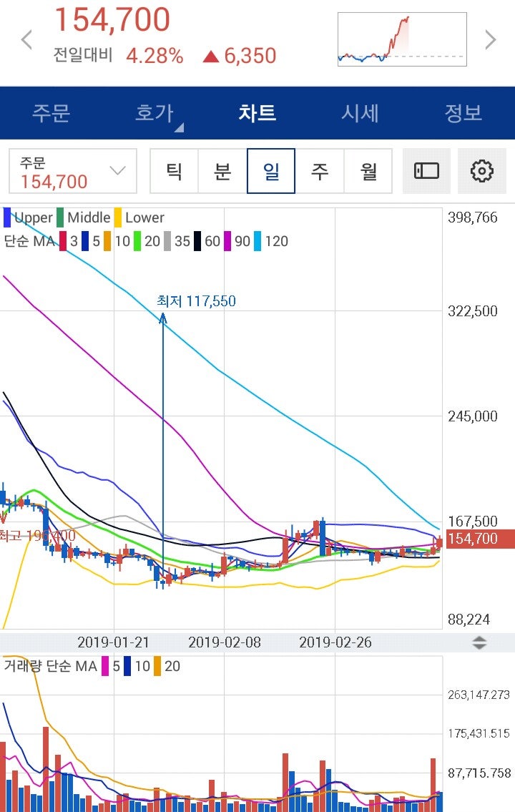Open the 정보 tab
515x812 pixels.
click(x=463, y=113)
